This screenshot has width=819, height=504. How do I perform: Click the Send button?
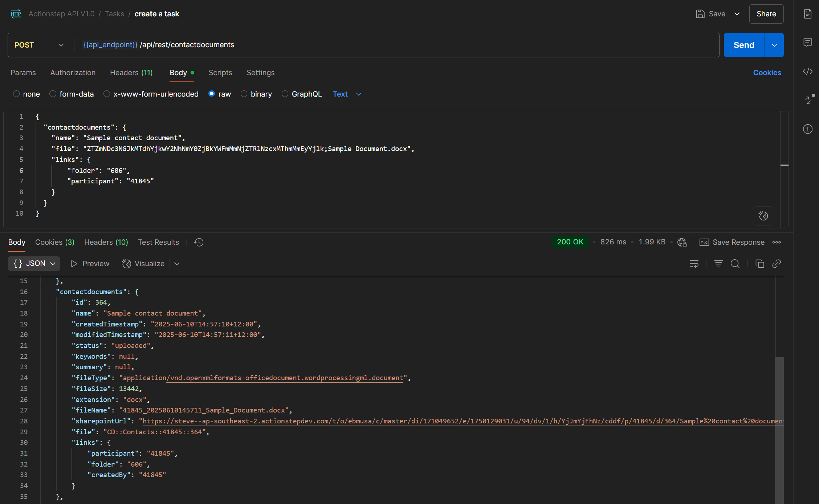pos(744,45)
